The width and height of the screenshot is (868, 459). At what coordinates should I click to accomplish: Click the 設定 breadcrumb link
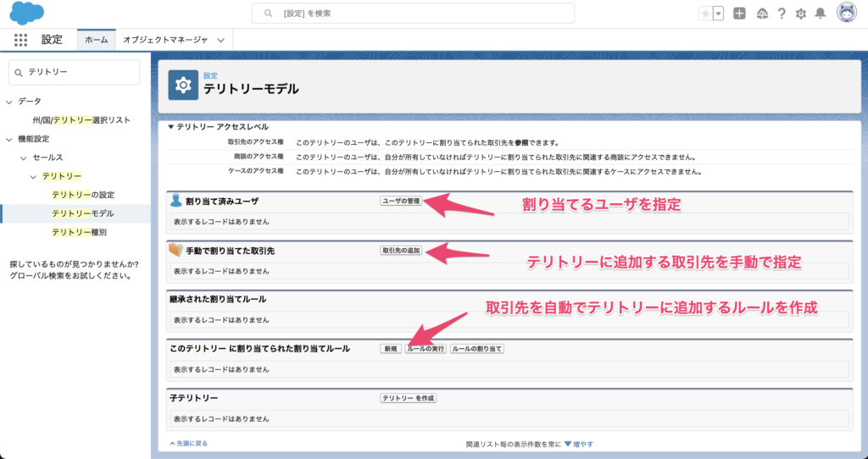210,75
